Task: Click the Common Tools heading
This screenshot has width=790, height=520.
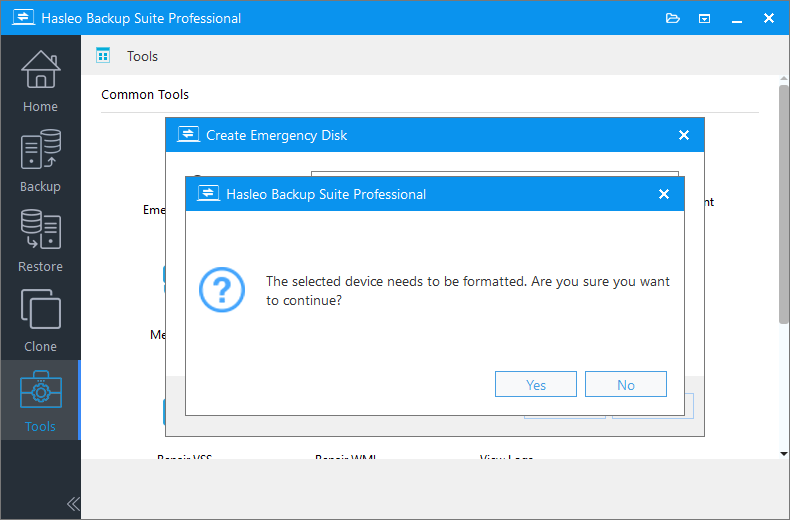Action: click(145, 94)
